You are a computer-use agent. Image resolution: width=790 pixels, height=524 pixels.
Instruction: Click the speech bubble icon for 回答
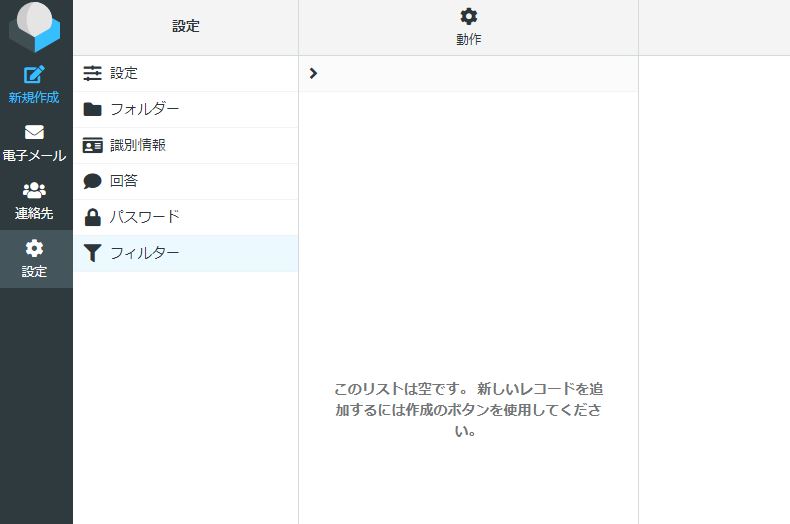(93, 181)
